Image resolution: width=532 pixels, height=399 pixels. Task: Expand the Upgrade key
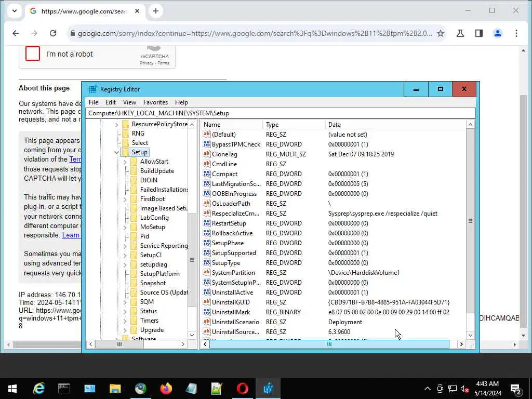pos(125,330)
